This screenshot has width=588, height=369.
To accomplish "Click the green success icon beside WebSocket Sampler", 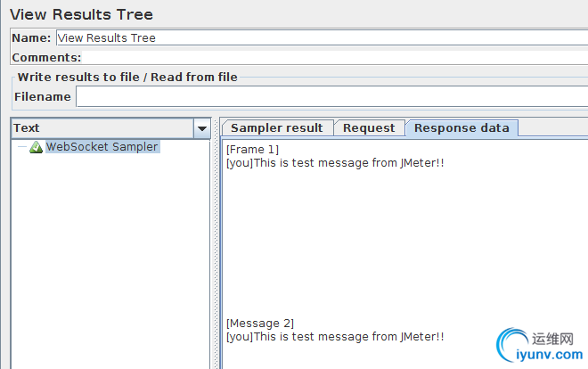I will pyautogui.click(x=36, y=147).
